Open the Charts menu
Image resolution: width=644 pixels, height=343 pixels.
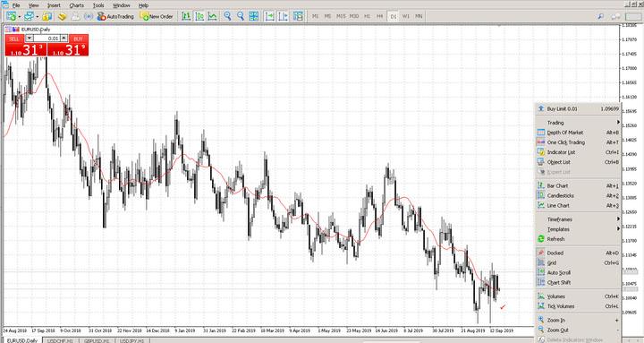pyautogui.click(x=76, y=5)
